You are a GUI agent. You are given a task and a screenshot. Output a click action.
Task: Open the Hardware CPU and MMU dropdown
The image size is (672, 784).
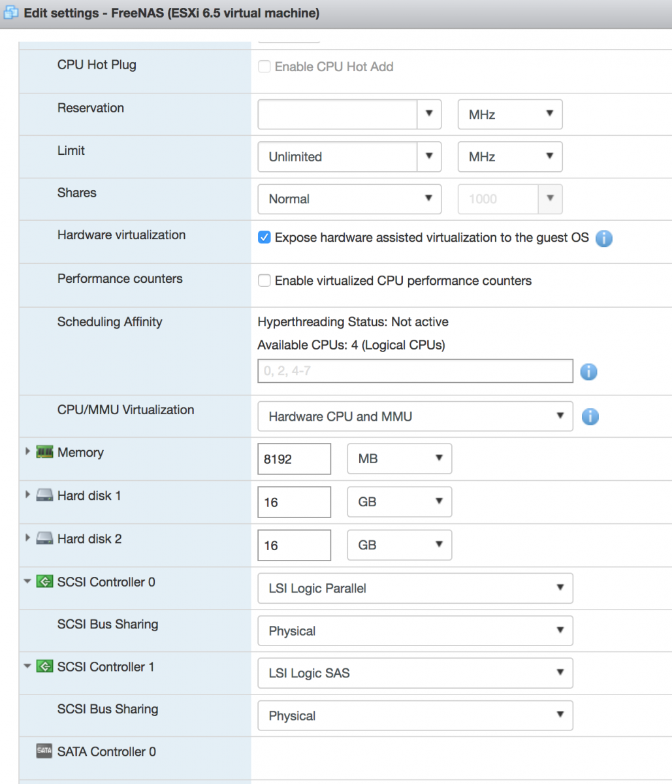415,416
